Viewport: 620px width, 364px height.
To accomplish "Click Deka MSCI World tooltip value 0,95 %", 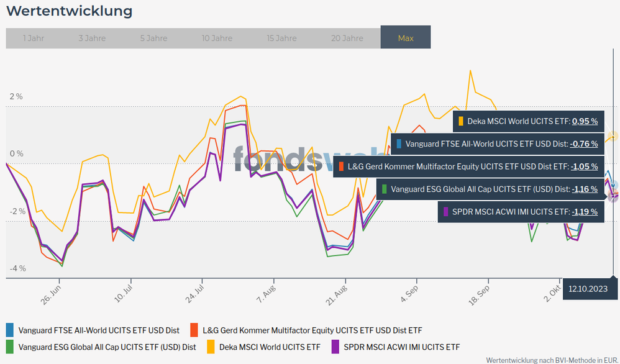I will coord(584,121).
